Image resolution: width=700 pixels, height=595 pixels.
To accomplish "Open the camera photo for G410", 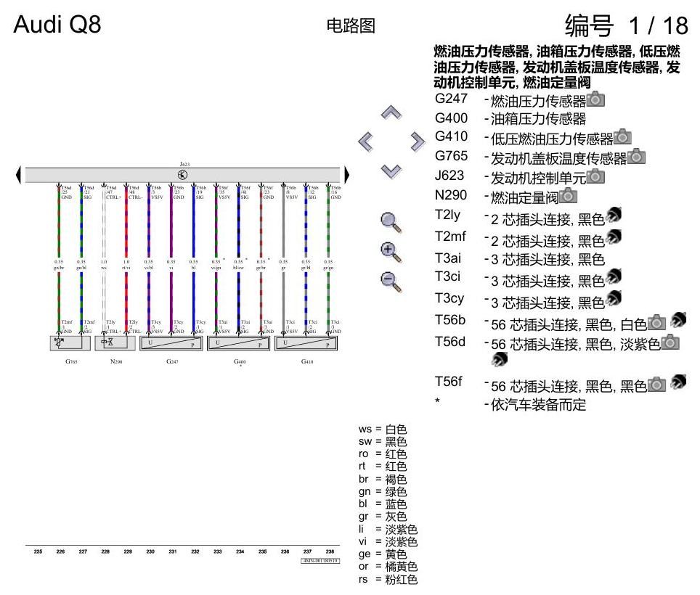I will (622, 136).
